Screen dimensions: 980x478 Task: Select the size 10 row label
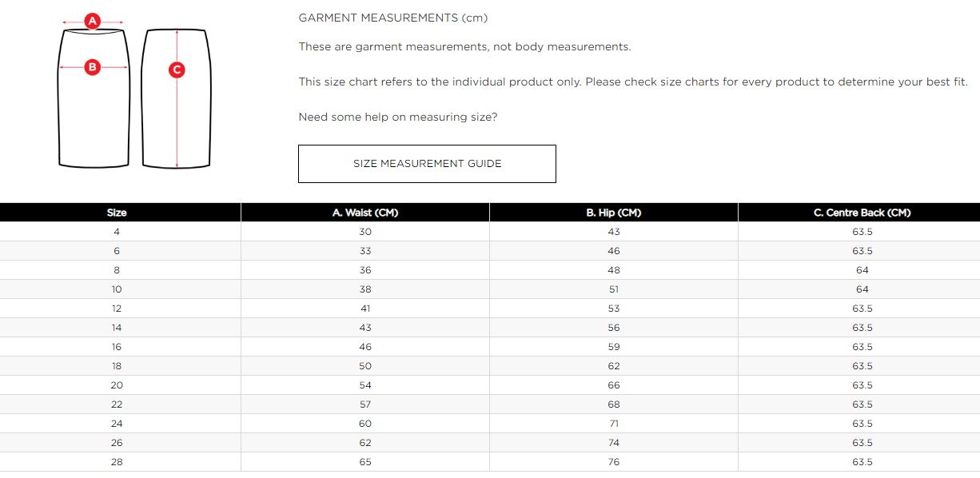click(117, 289)
